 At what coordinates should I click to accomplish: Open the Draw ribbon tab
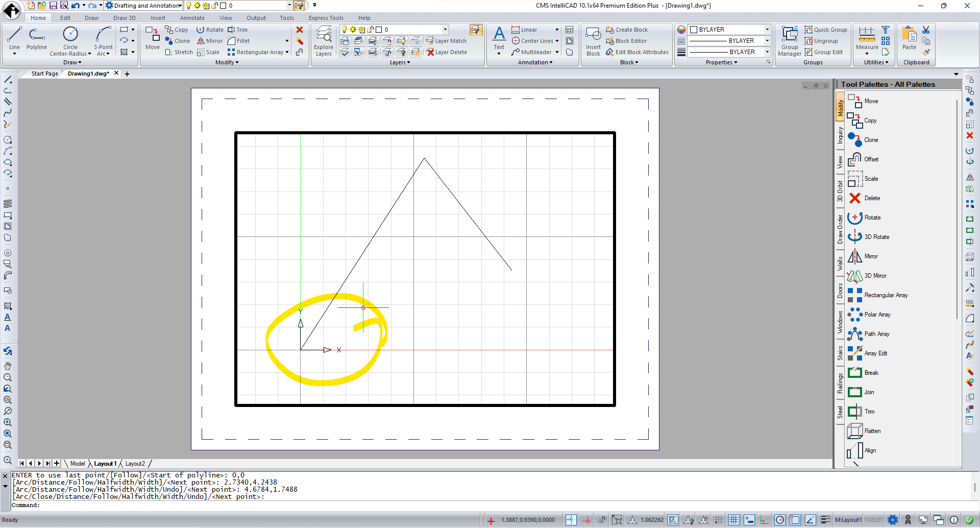tap(91, 18)
